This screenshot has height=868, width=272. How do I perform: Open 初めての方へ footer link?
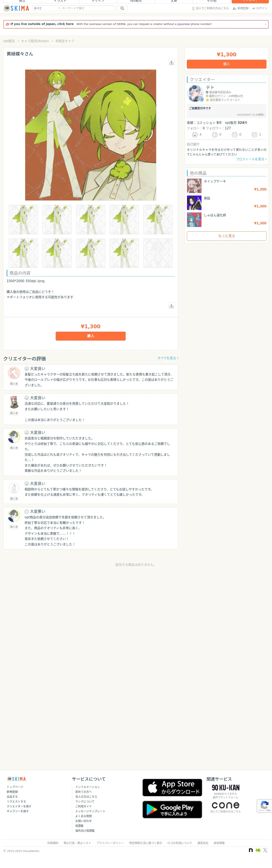tap(83, 792)
